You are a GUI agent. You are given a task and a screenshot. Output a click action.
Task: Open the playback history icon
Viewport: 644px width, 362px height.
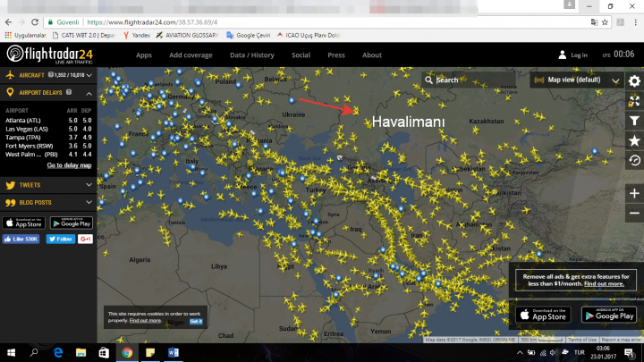point(634,160)
